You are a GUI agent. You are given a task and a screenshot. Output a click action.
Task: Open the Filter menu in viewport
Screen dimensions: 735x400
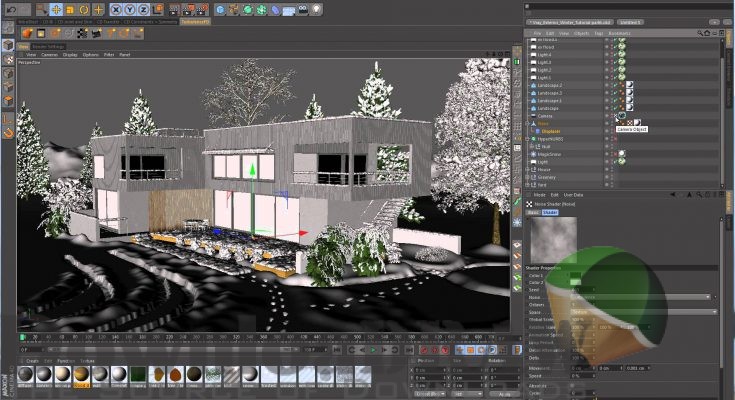point(108,55)
